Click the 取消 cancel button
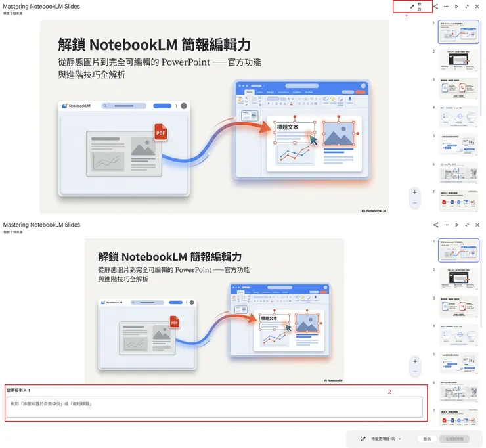The image size is (486, 448). [427, 439]
